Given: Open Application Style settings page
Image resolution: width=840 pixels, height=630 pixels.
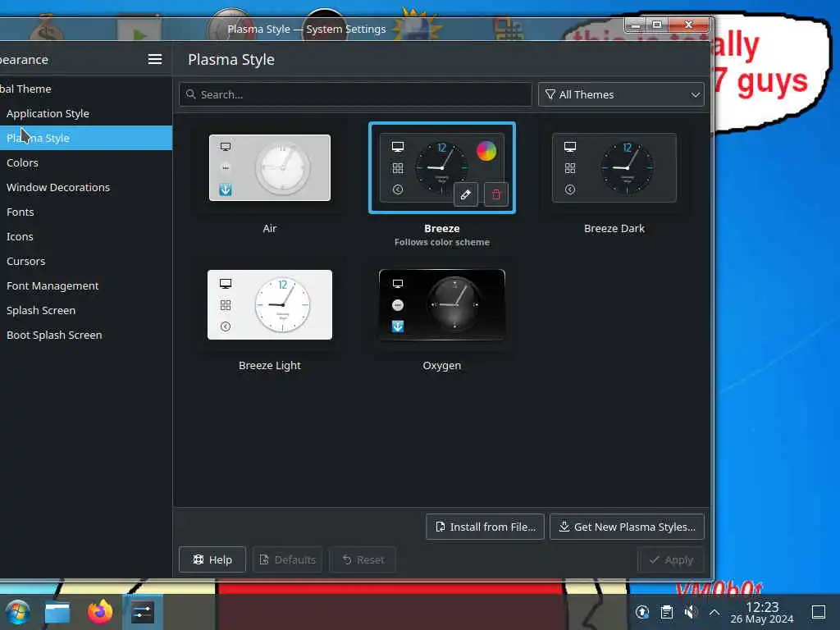Looking at the screenshot, I should click(85, 113).
